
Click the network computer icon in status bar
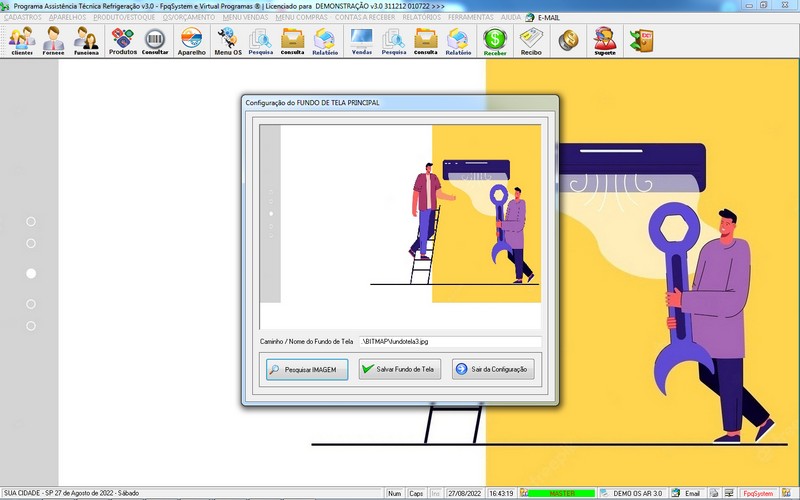729,493
